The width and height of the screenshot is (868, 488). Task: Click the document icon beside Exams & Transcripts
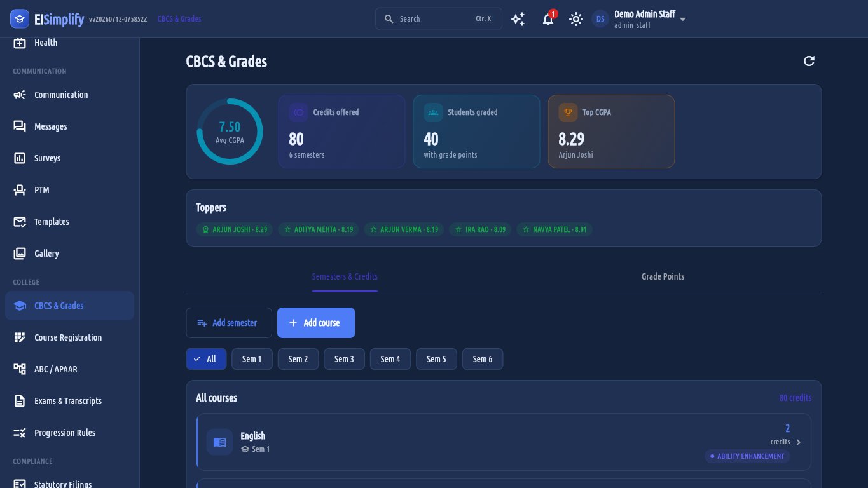(20, 401)
